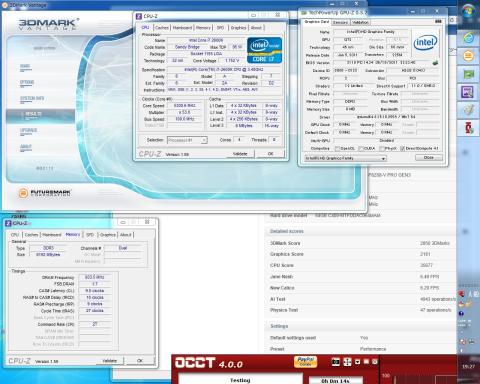Click the lower CPU-Z window title icon

(8, 223)
